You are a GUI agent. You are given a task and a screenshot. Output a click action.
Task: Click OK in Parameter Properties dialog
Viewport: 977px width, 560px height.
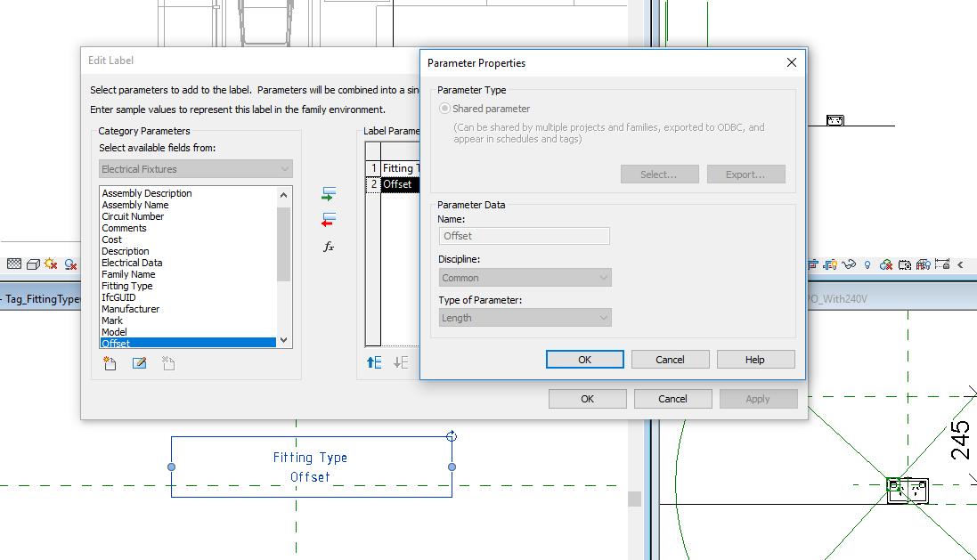(584, 360)
